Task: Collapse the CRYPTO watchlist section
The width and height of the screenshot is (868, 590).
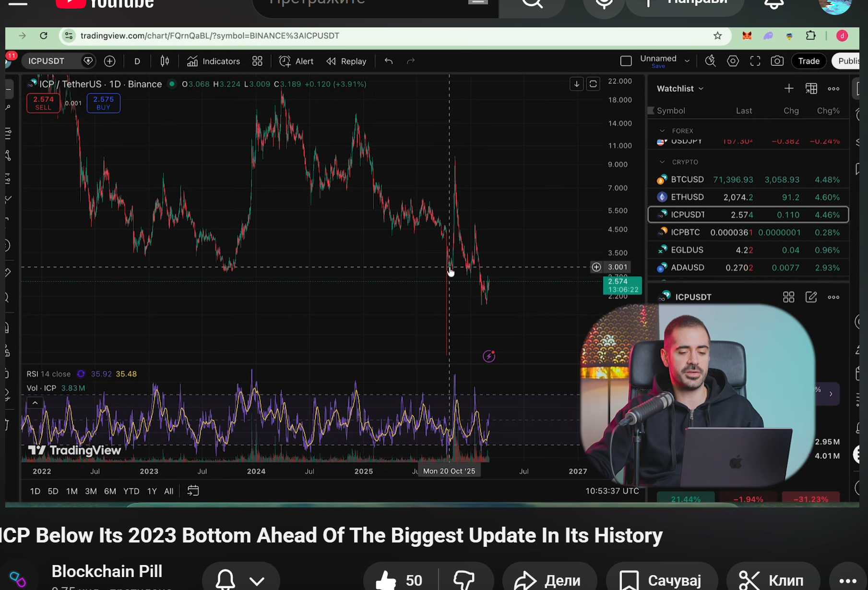Action: [662, 162]
